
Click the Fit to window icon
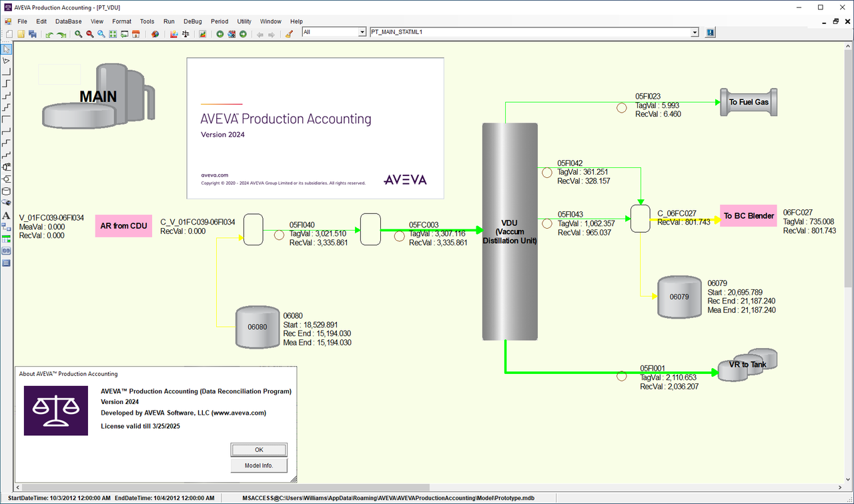(x=113, y=34)
